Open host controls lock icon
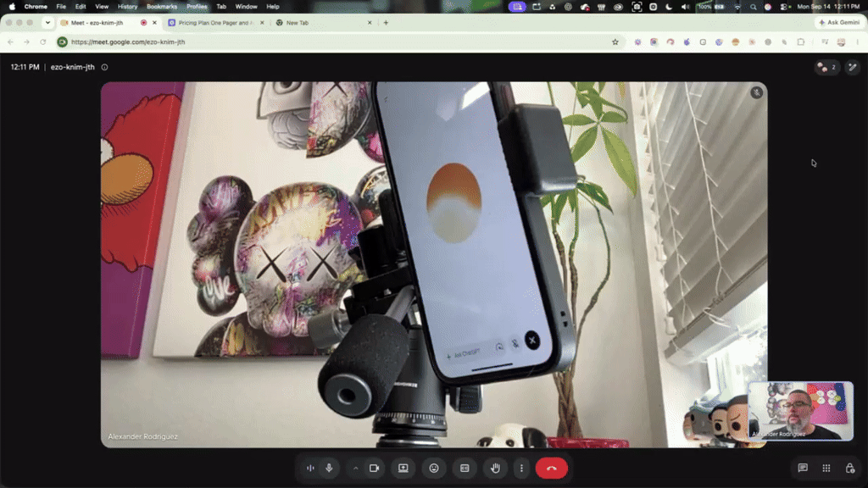Screen dimensions: 868x488 click(x=850, y=468)
